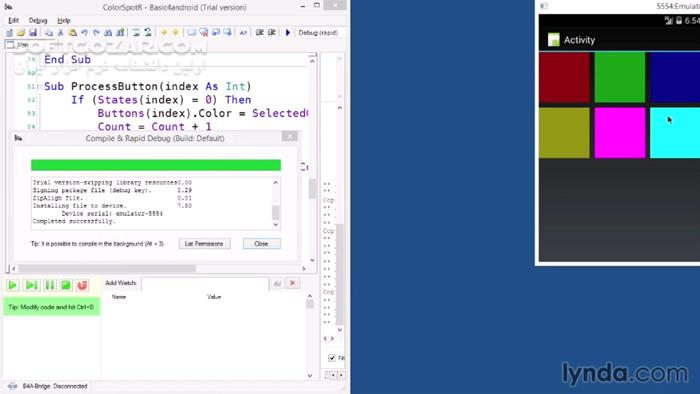
Task: Click the blue Run arrow in toolbar
Action: (288, 33)
